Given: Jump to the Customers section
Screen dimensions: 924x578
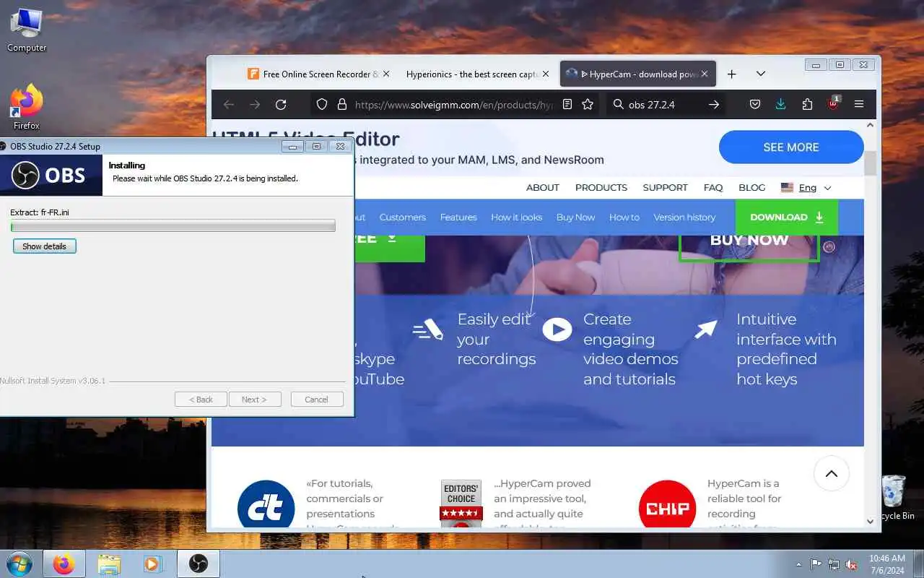Looking at the screenshot, I should click(x=402, y=217).
